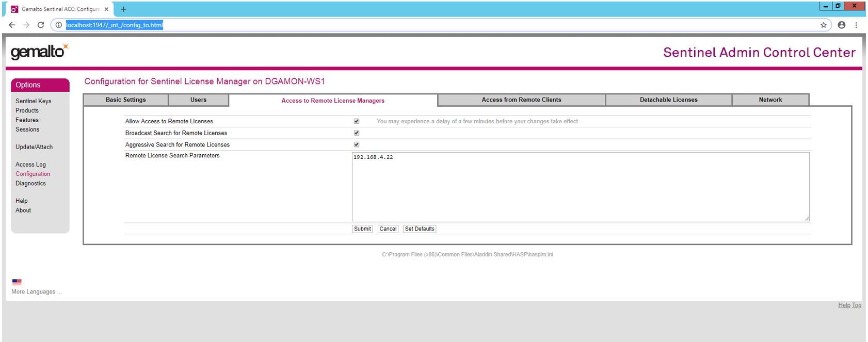The image size is (868, 342).
Task: Open Sentinel Keys in the Options sidebar
Action: coord(34,101)
